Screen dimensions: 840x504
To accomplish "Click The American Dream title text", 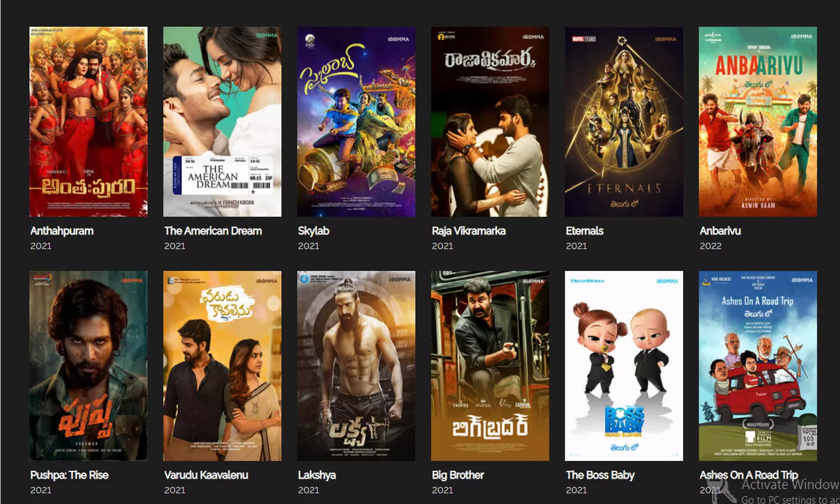I will [x=213, y=231].
